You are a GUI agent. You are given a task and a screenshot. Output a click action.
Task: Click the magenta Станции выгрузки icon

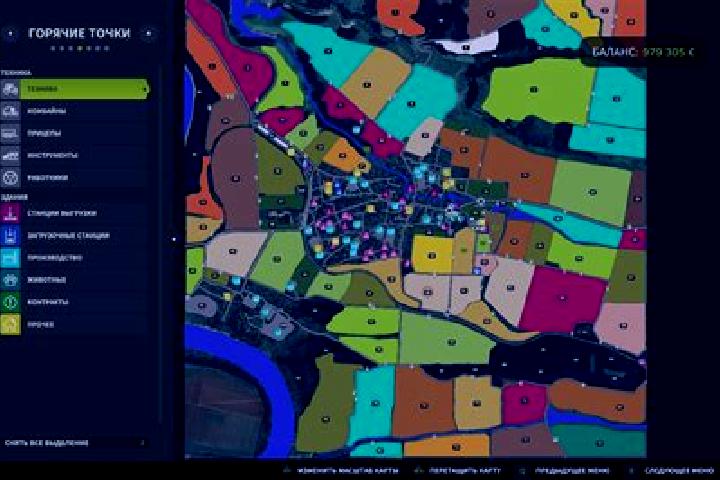[x=10, y=213]
